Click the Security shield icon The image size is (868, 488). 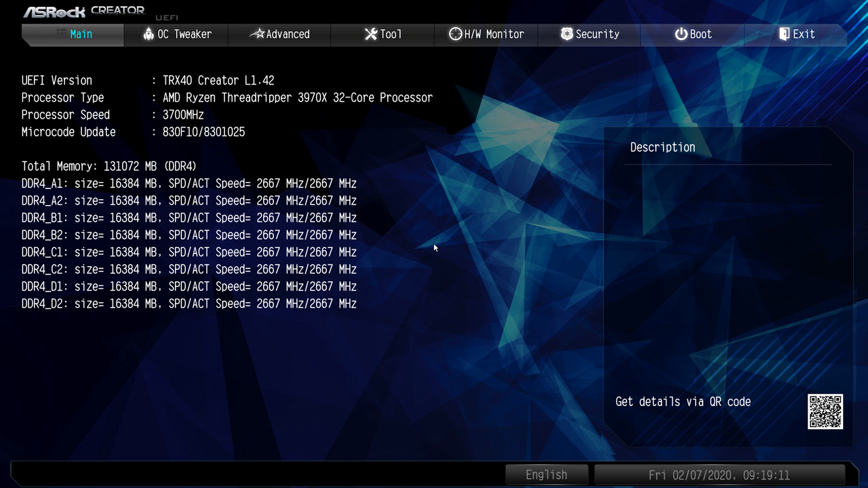coord(567,34)
